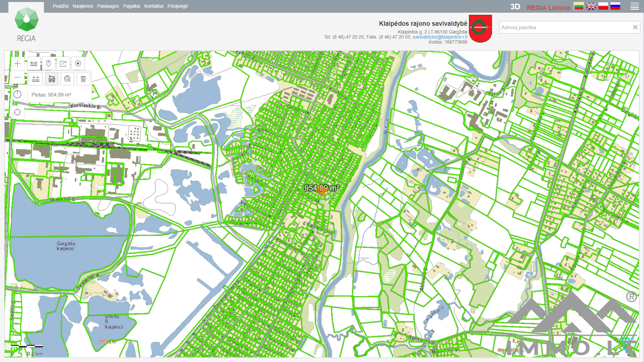The image size is (644, 362).
Task: Switch language to Lithuanian flag
Action: [579, 6]
